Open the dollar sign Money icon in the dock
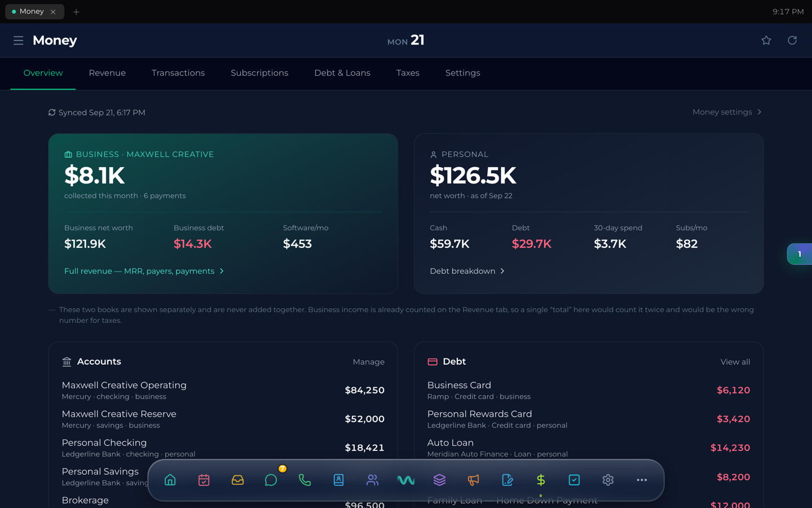This screenshot has width=812, height=508. [541, 480]
